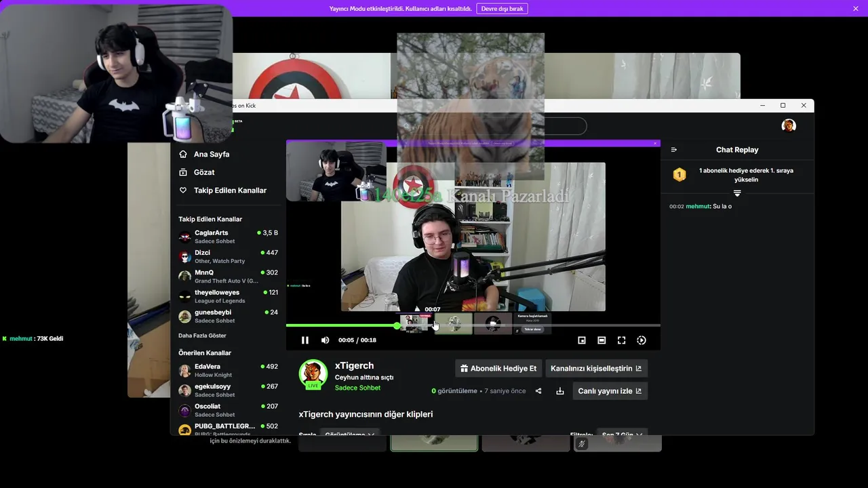868x488 pixels.
Task: Open the CaglarArts followed channel
Action: (228, 237)
